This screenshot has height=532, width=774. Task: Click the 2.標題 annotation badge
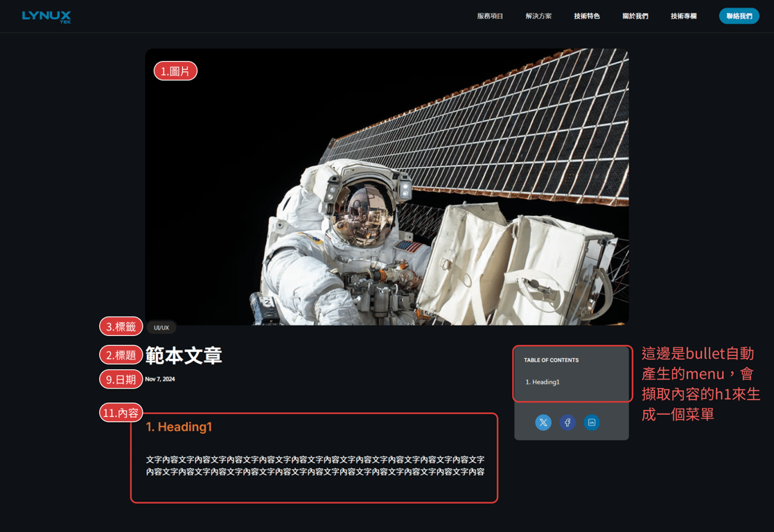coord(121,354)
